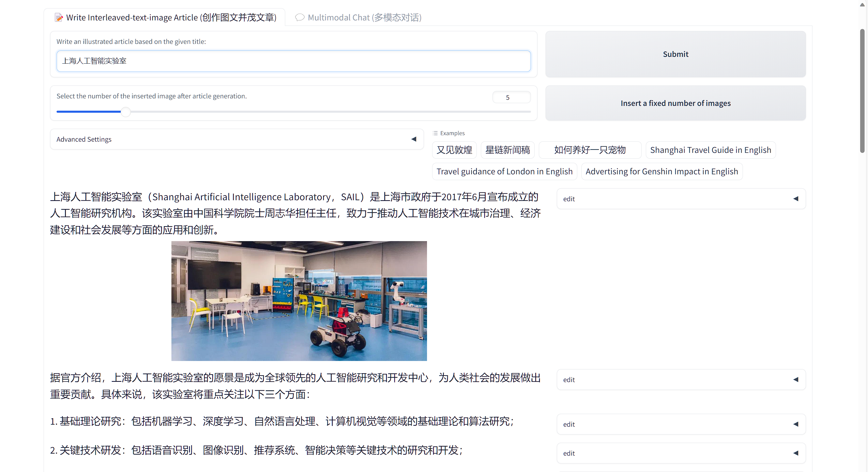Choose the 又见敦煌 example
868x472 pixels.
point(454,150)
